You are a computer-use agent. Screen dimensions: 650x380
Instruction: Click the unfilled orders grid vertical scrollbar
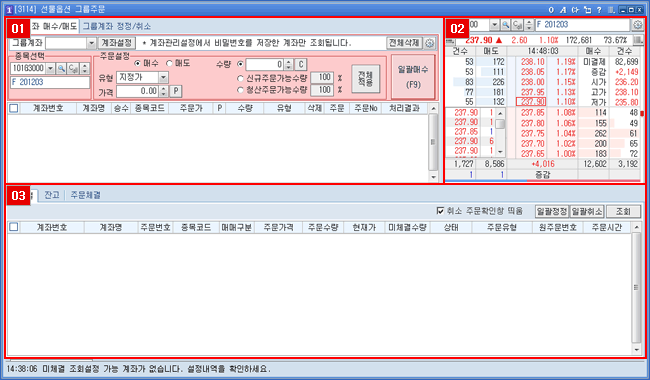[x=636, y=287]
